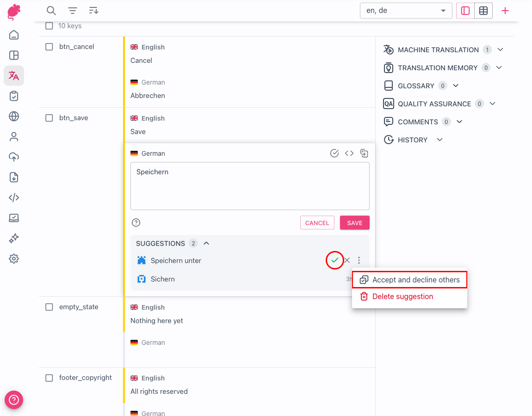Click the empty_state key name
This screenshot has width=532, height=416.
[79, 307]
